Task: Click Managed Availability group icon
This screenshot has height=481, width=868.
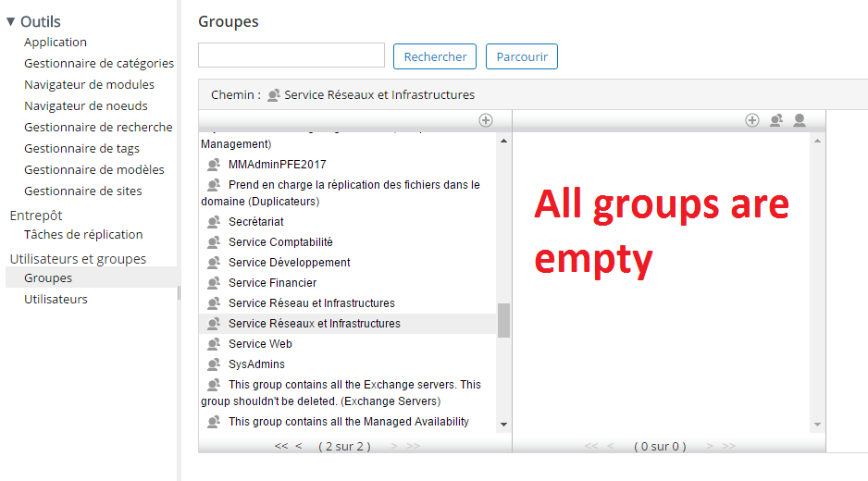Action: point(214,422)
